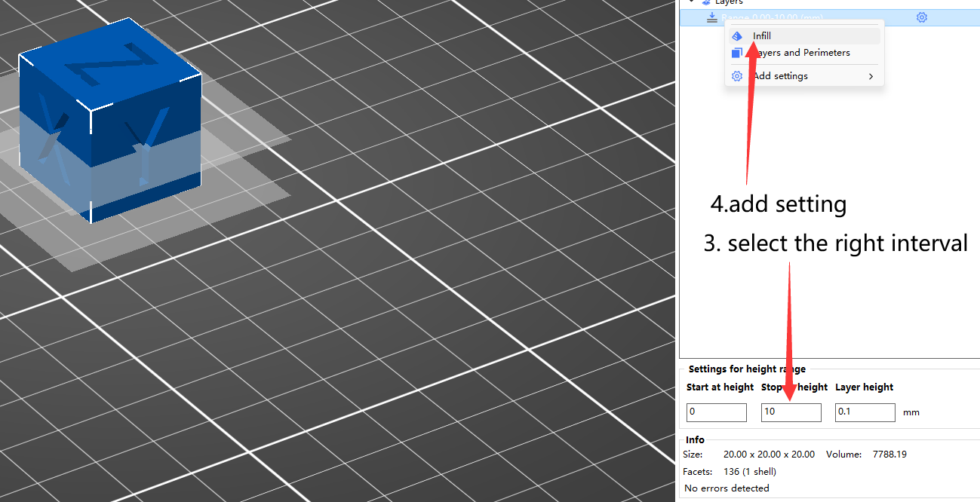Collapse the Layers tree node
Screen dimensions: 980x502
[x=692, y=3]
